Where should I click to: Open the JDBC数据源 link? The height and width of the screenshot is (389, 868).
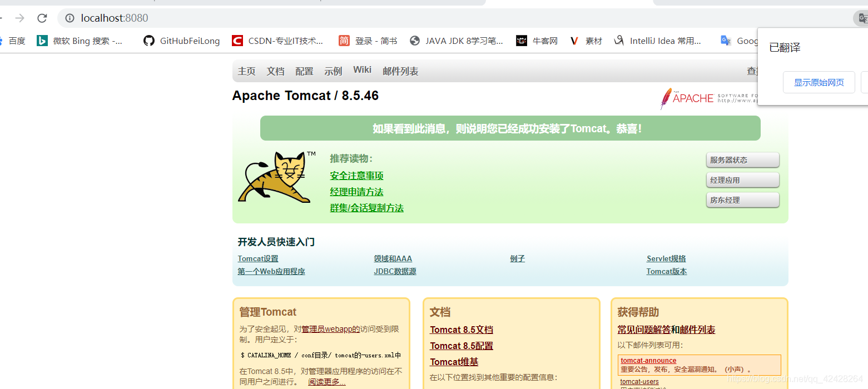point(395,271)
